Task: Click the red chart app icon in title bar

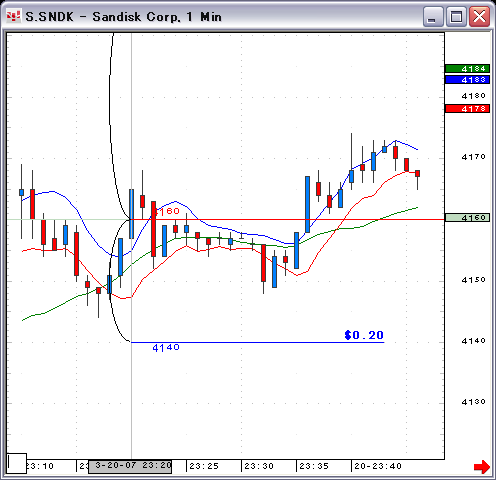Action: click(x=13, y=16)
